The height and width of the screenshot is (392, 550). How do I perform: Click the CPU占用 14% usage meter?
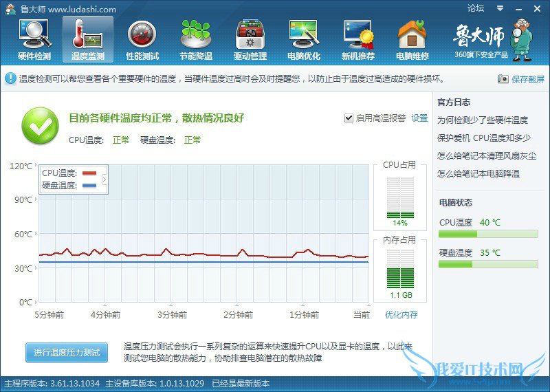400,198
